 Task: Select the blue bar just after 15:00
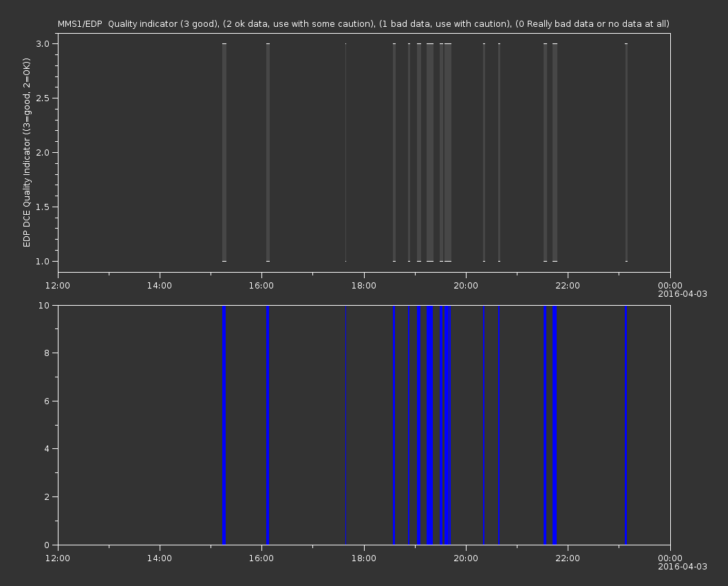point(224,425)
